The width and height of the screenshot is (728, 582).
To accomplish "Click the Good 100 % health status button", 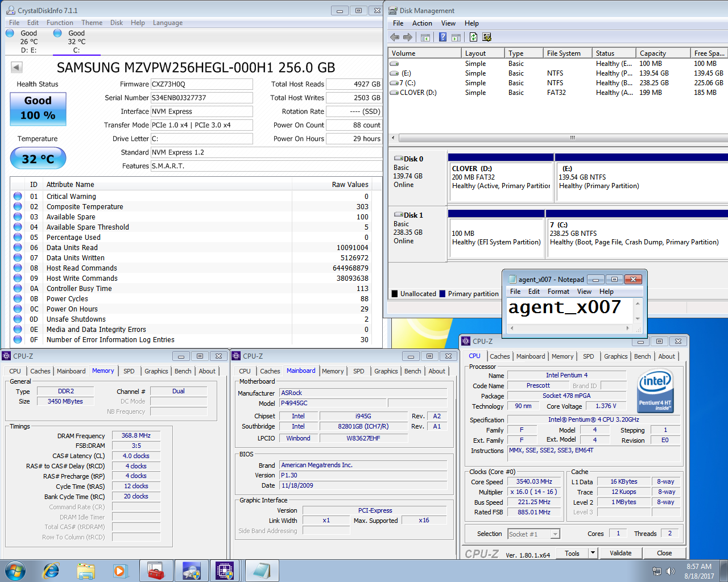I will 38,109.
